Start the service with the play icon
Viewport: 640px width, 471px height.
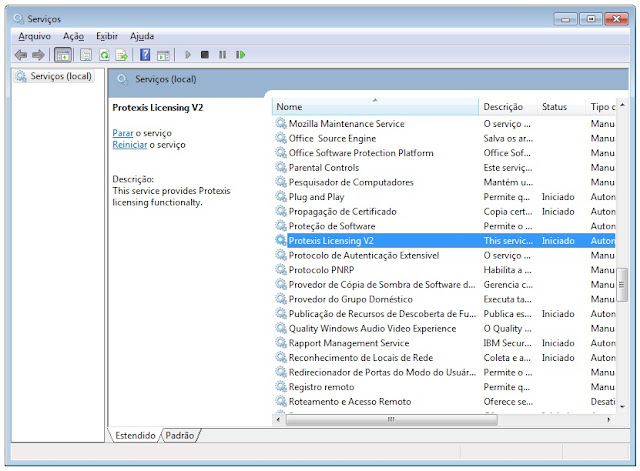[x=188, y=55]
